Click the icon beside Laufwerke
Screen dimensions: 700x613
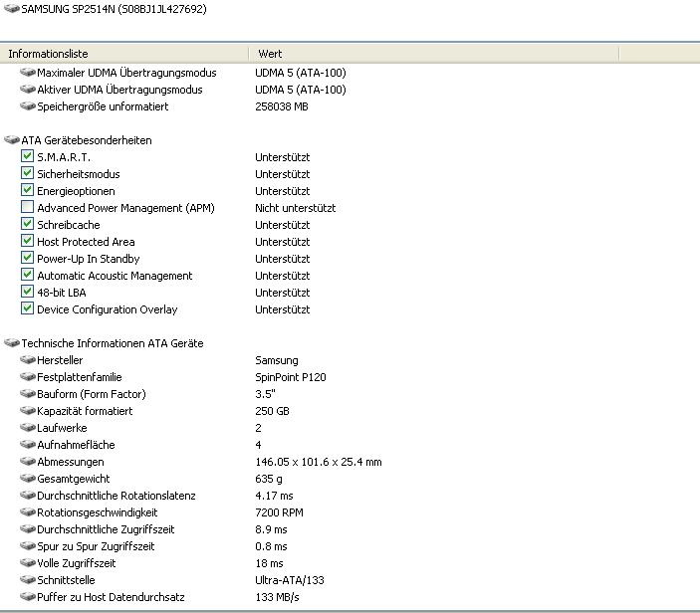coord(28,428)
